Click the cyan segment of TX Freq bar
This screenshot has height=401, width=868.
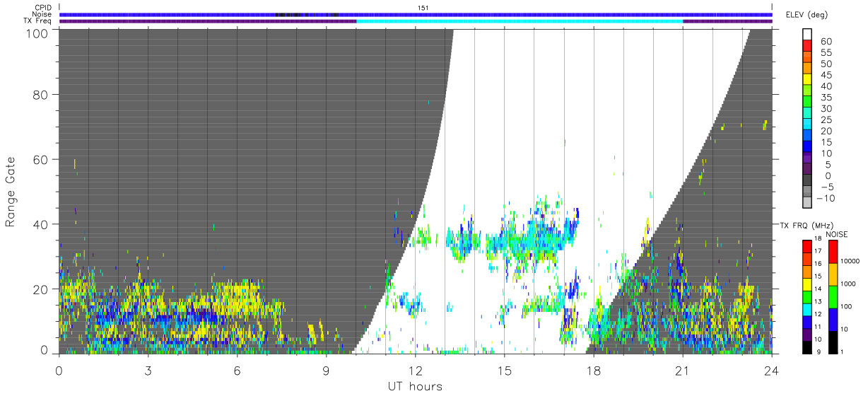(520, 21)
